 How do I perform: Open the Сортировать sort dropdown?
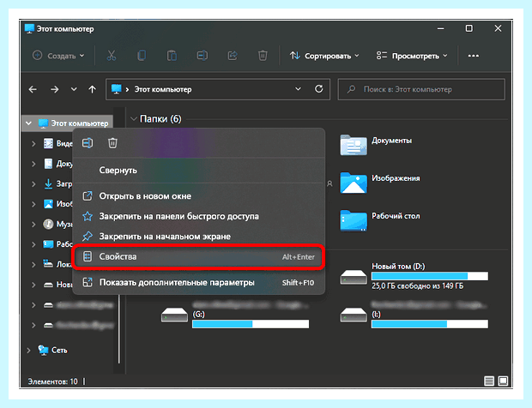(x=324, y=56)
